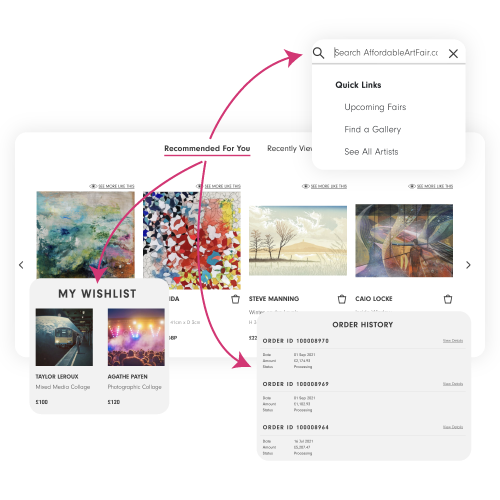The height and width of the screenshot is (500, 500).
Task: Click basket icon on second artwork
Action: [235, 299]
